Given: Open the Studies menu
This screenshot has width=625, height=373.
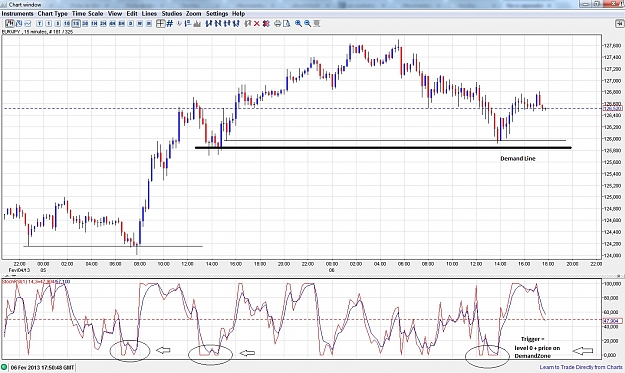Looking at the screenshot, I should point(172,14).
